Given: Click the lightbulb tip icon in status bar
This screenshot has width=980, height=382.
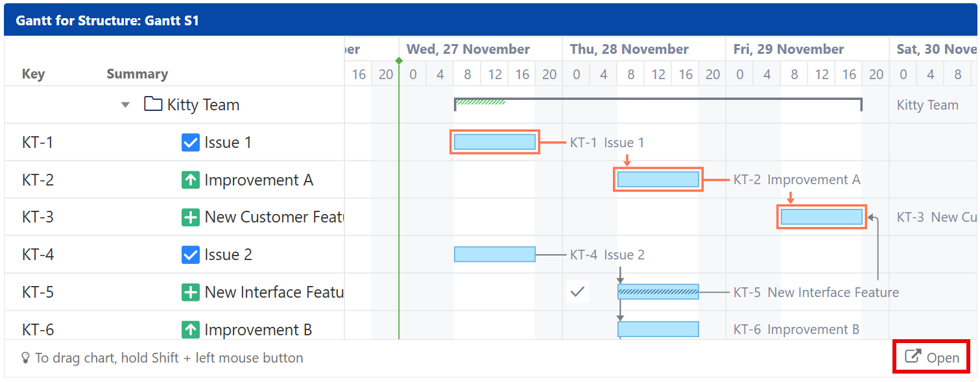Looking at the screenshot, I should [26, 357].
